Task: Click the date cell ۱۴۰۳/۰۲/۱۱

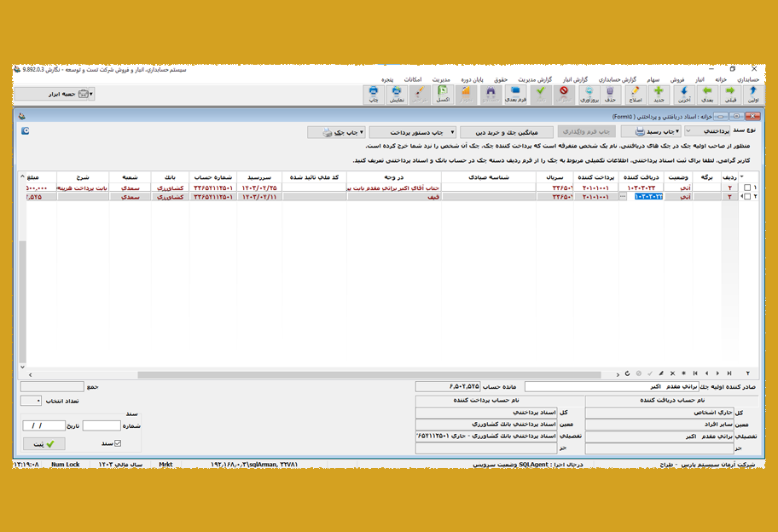Action: point(259,197)
